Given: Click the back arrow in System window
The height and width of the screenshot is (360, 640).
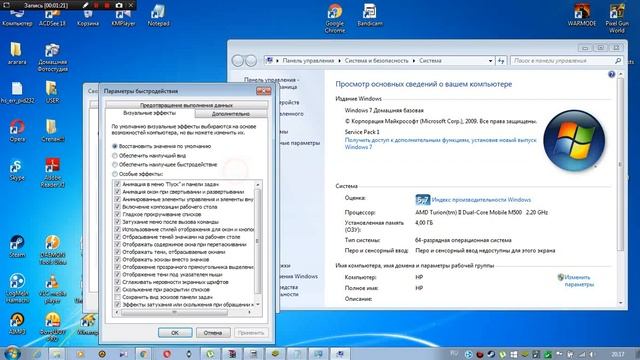Looking at the screenshot, I should (x=238, y=61).
